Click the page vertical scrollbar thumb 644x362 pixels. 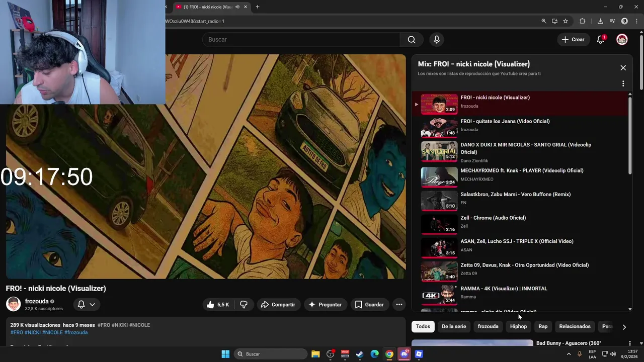641,63
